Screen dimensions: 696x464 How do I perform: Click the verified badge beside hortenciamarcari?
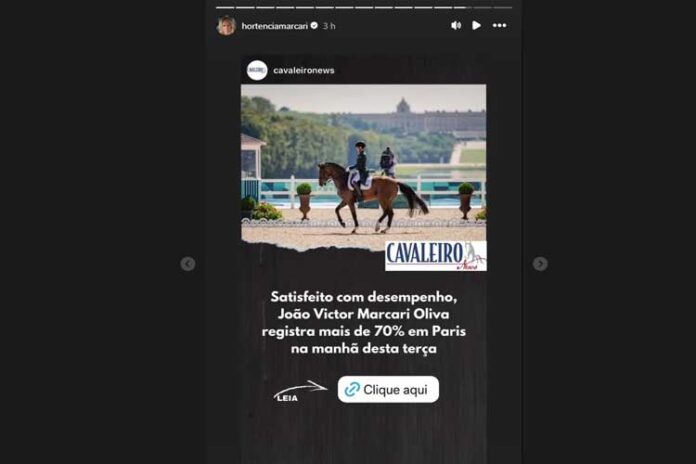(x=314, y=25)
